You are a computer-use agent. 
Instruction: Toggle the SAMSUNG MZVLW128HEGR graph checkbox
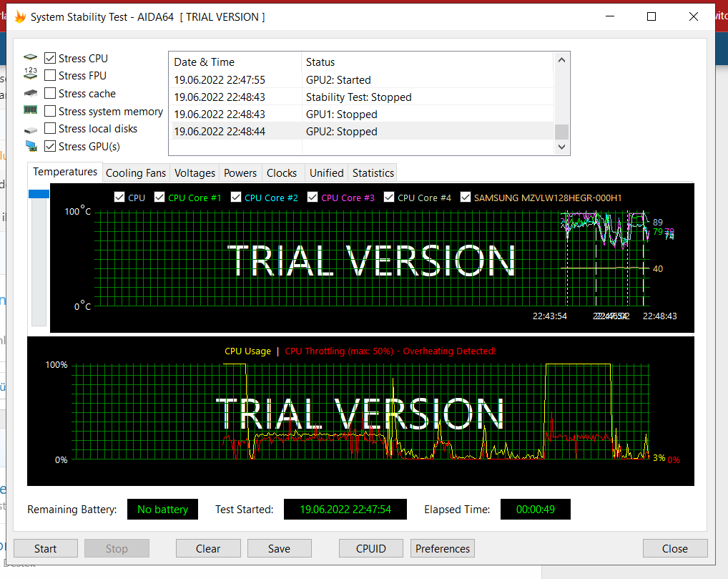point(466,197)
